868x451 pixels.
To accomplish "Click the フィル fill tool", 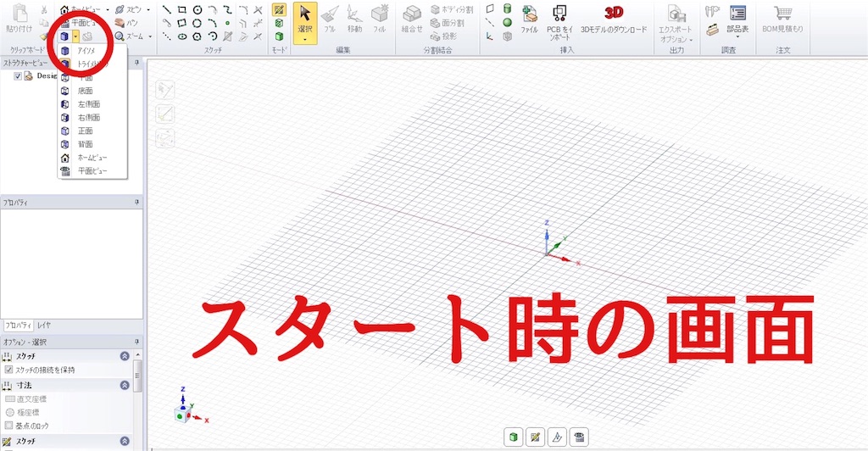I will [x=380, y=19].
